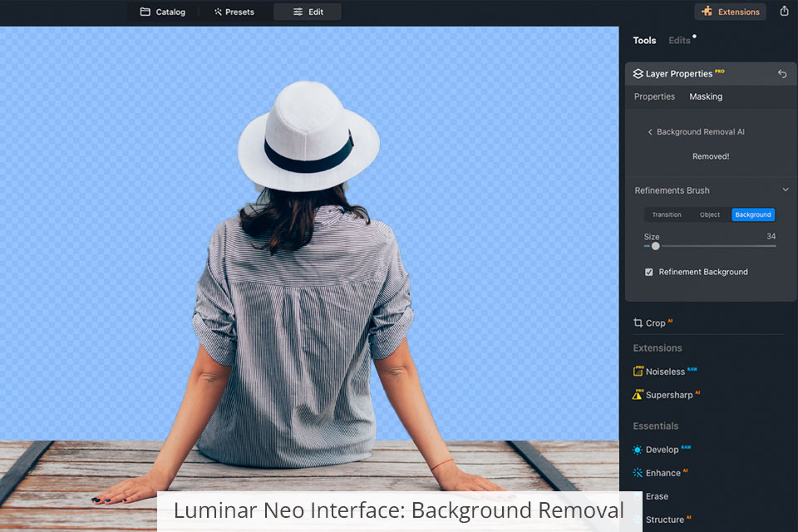This screenshot has width=798, height=532.
Task: Click the brush Size slider handle
Action: 656,246
